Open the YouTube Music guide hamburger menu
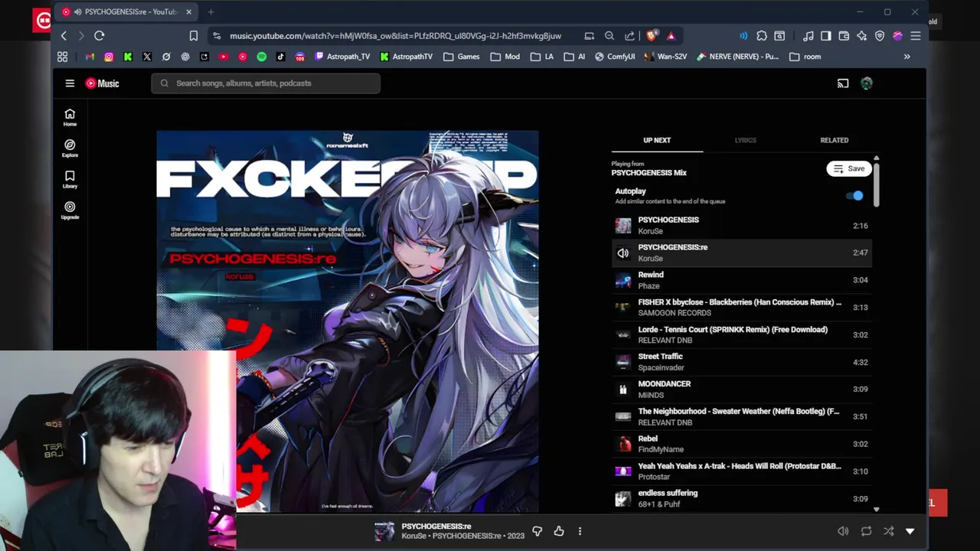 tap(70, 83)
